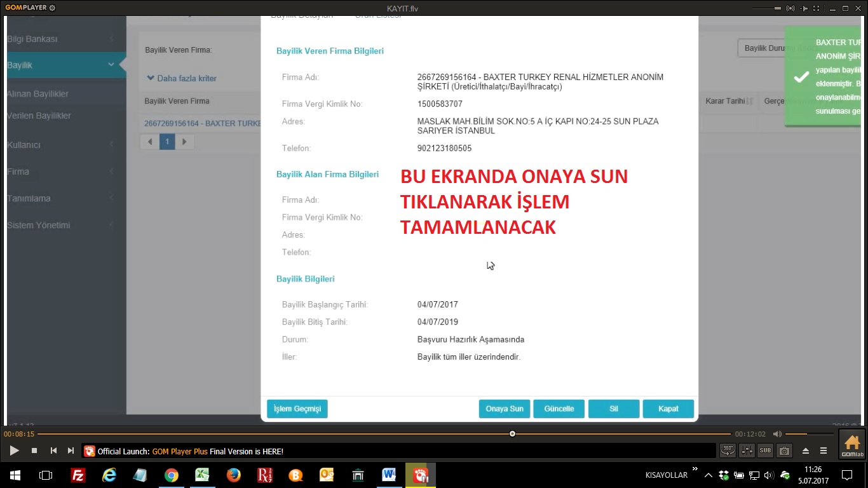Image resolution: width=868 pixels, height=488 pixels.
Task: Click the BAXTER TURKE table row link
Action: pos(202,123)
